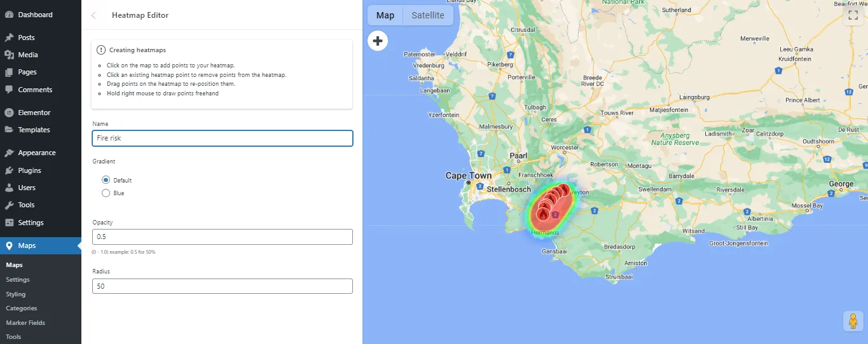Go back using Heatmap Editor arrow
This screenshot has height=344, width=868.
[x=93, y=15]
